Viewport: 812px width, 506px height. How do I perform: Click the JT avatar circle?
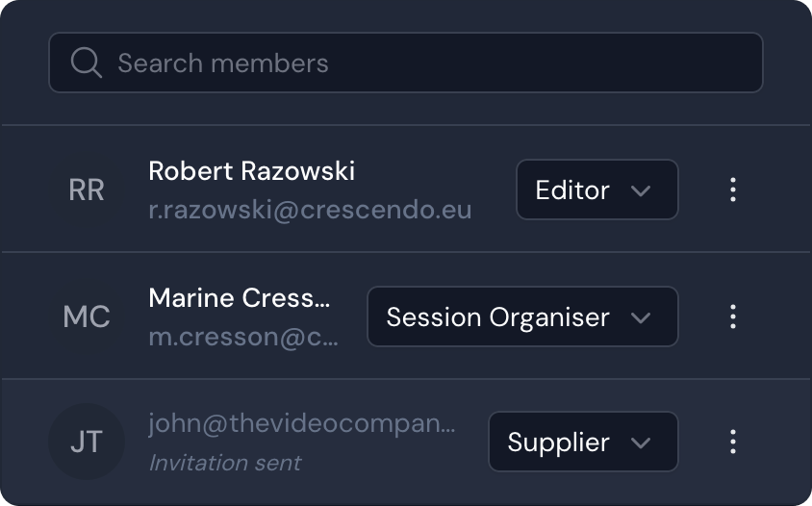(x=87, y=443)
